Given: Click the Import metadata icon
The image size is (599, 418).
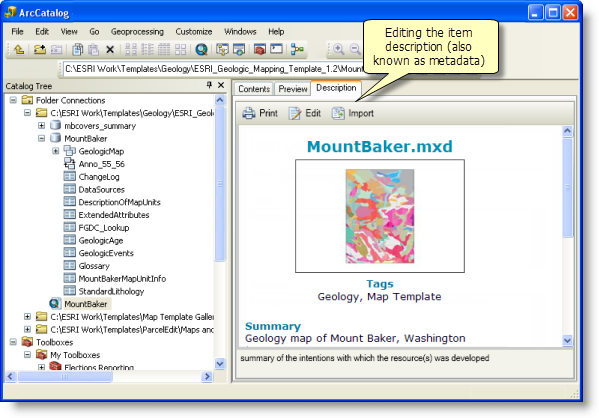Looking at the screenshot, I should click(x=338, y=113).
